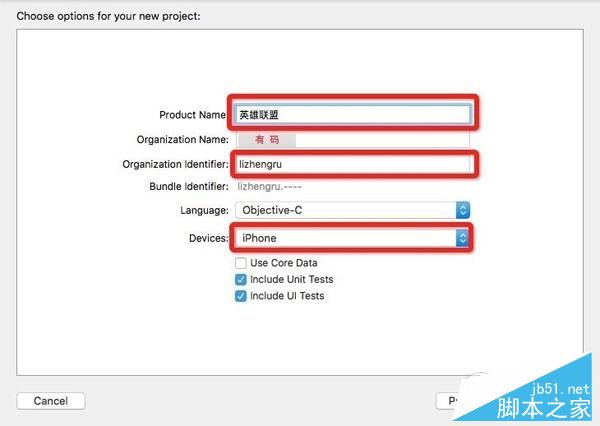This screenshot has height=426, width=600.
Task: Click the 'Organization Identifier:' label
Action: pyautogui.click(x=176, y=163)
